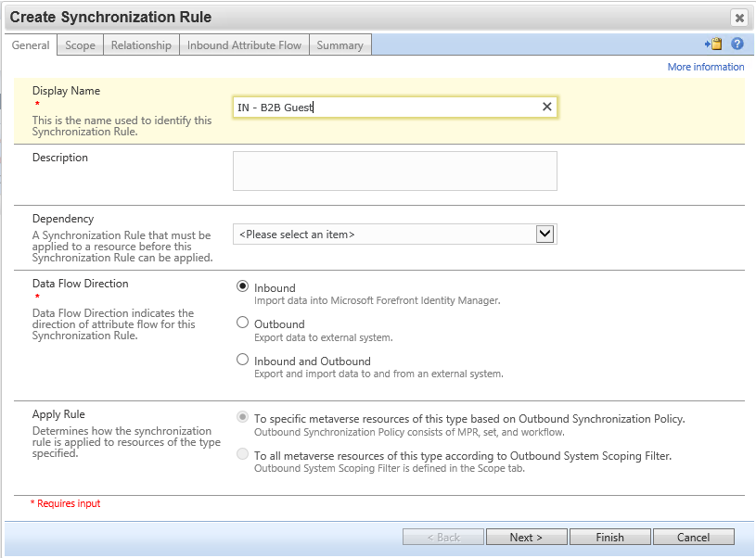Switch to the General tab
Screen dimensions: 756x558
point(31,45)
